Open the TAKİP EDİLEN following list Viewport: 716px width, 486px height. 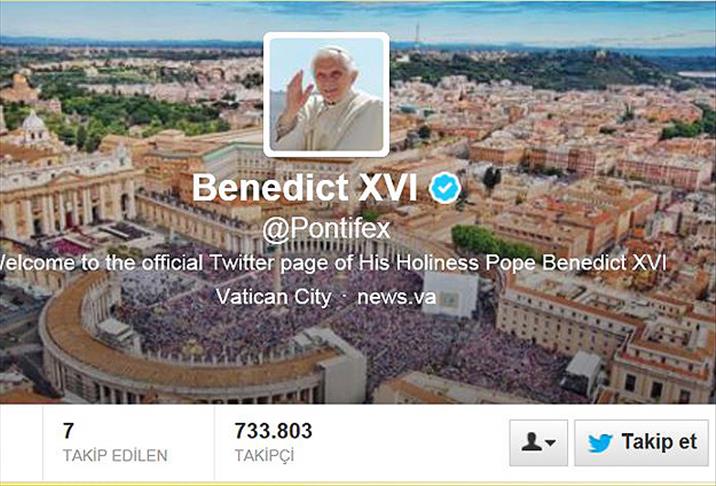tap(115, 455)
